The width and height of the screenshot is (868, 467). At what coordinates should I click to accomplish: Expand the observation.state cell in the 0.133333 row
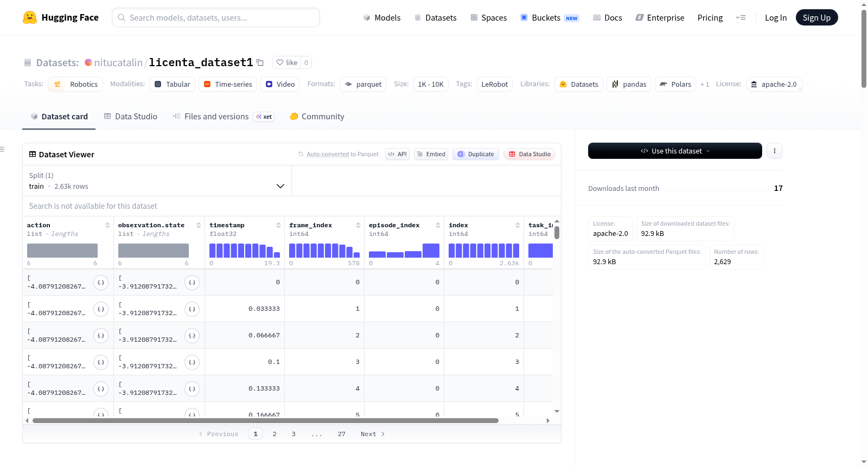point(192,389)
